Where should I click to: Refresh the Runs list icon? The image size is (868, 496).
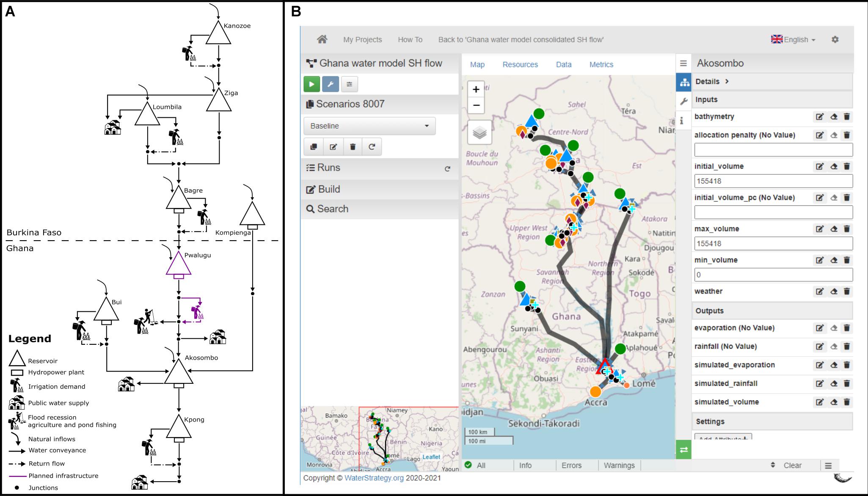[x=447, y=169]
